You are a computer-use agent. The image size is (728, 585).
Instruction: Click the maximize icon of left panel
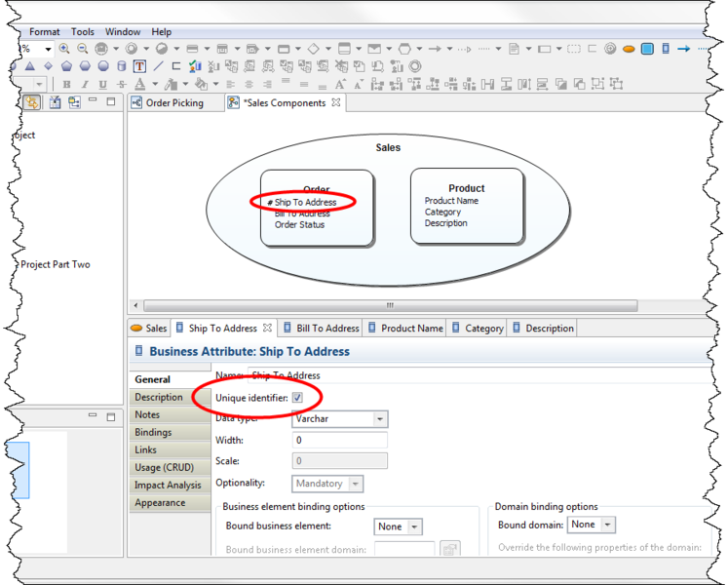pyautogui.click(x=111, y=101)
